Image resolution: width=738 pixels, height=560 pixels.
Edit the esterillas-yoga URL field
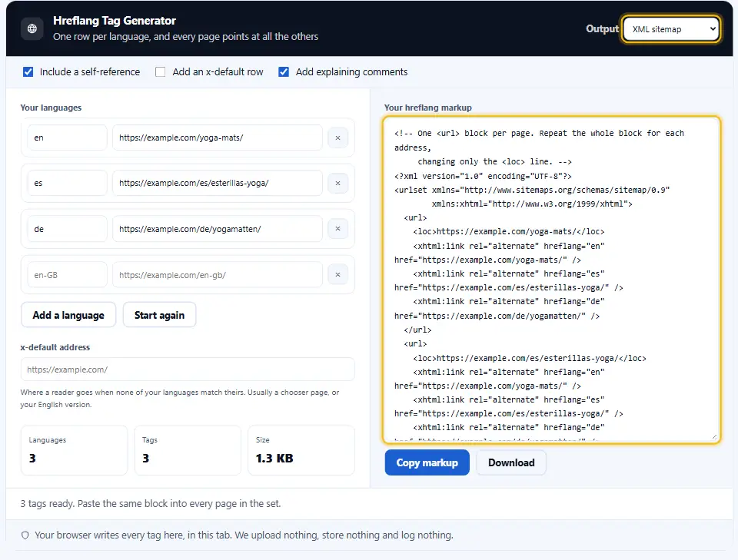click(218, 183)
